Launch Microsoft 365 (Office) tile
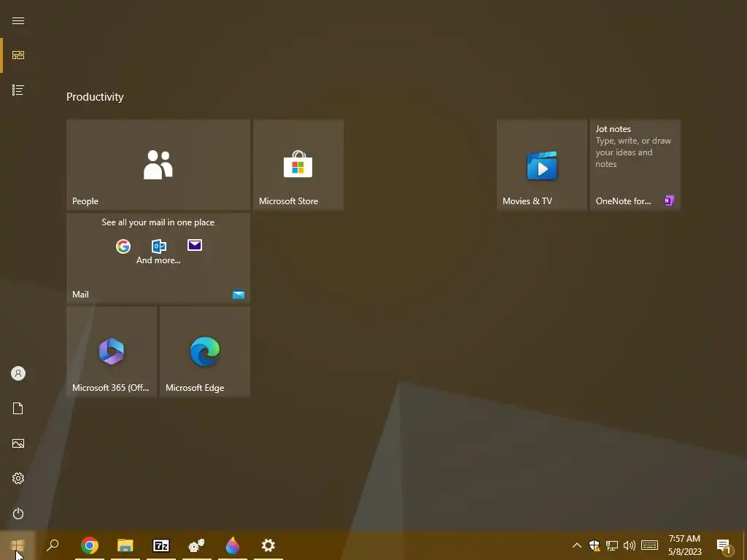This screenshot has width=747, height=560. tap(112, 351)
